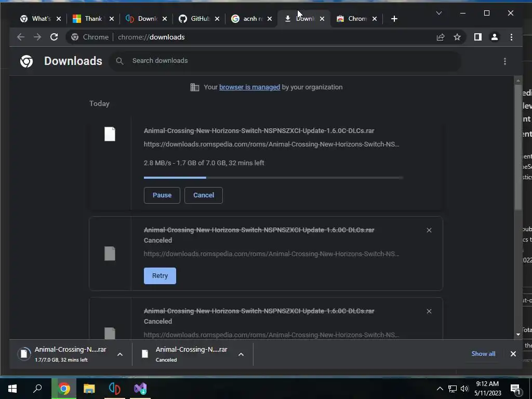Image resolution: width=532 pixels, height=399 pixels.
Task: Close the What's New tab
Action: click(59, 19)
